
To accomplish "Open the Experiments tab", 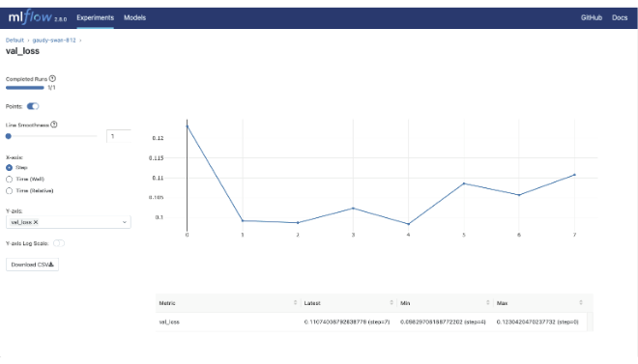I will point(95,17).
